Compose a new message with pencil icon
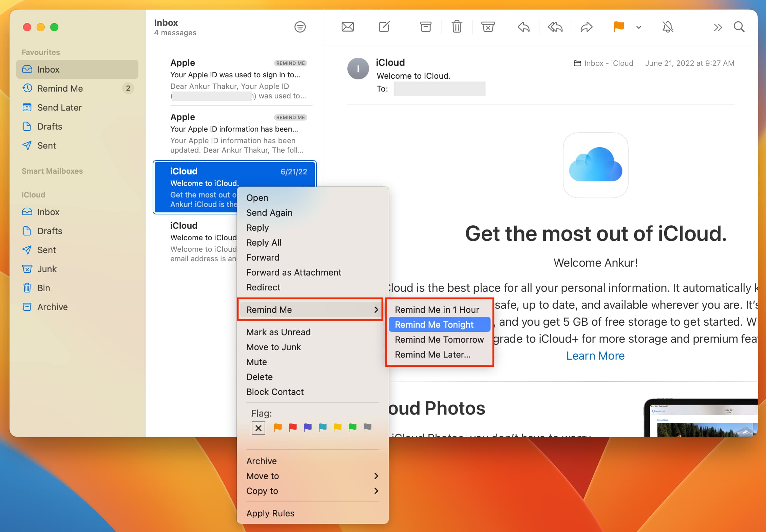Image resolution: width=766 pixels, height=532 pixels. tap(384, 26)
